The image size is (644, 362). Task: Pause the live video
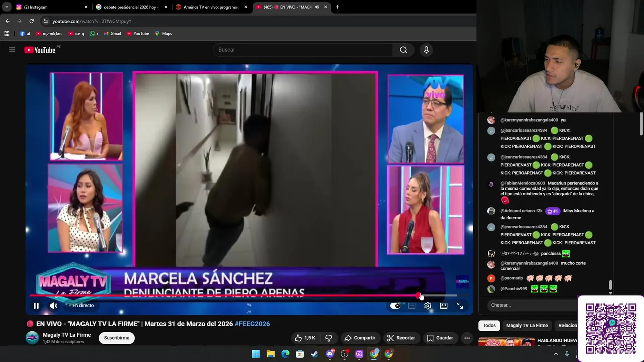pos(36,305)
